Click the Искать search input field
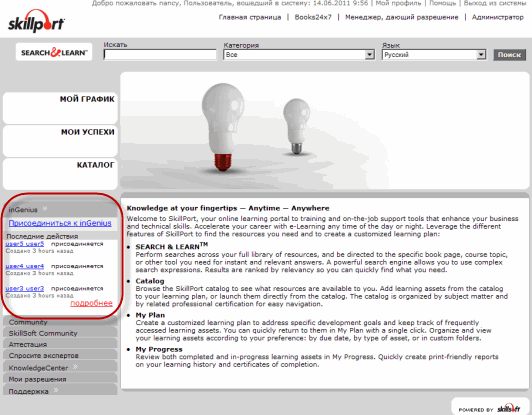The image size is (532, 415). (x=160, y=55)
